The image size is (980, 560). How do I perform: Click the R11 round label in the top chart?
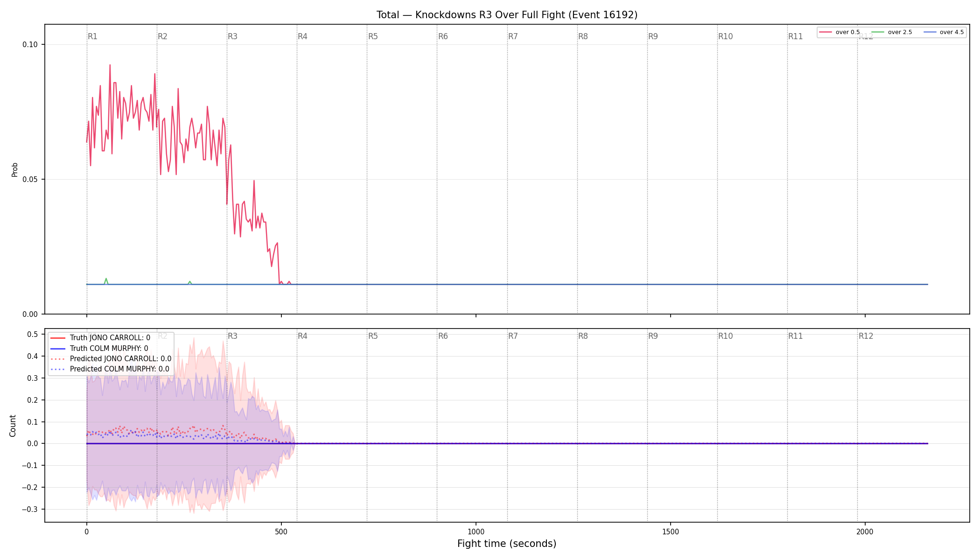click(795, 36)
